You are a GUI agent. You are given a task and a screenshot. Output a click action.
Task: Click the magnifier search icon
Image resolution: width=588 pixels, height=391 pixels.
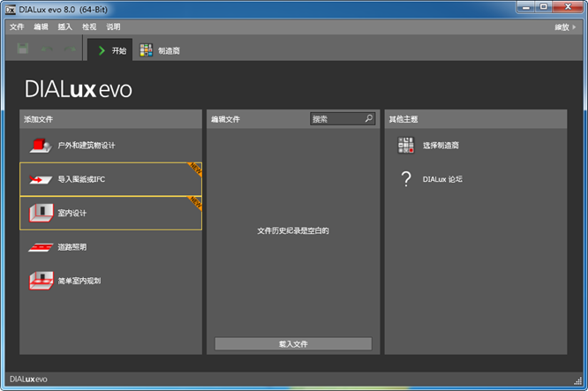369,118
